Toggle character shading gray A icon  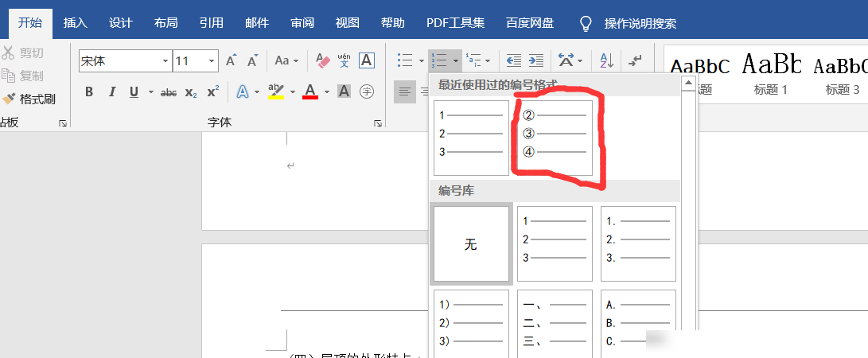point(344,91)
